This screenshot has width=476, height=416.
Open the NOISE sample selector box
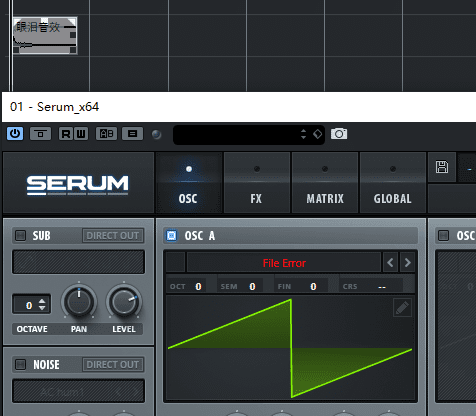[x=78, y=391]
